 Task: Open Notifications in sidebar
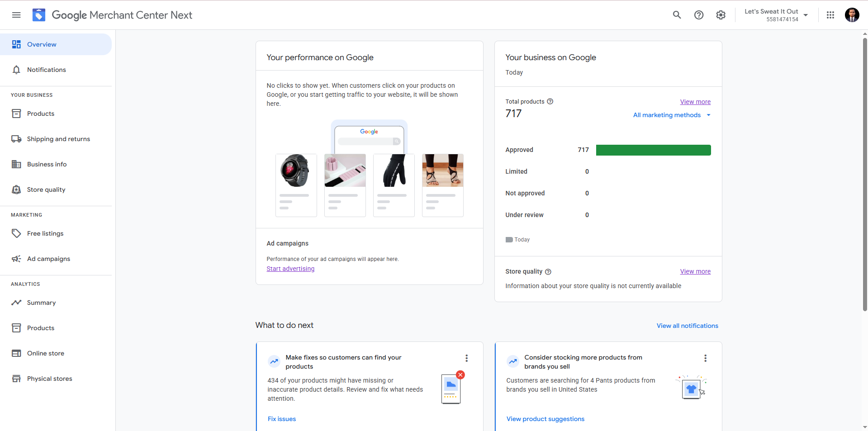coord(56,70)
